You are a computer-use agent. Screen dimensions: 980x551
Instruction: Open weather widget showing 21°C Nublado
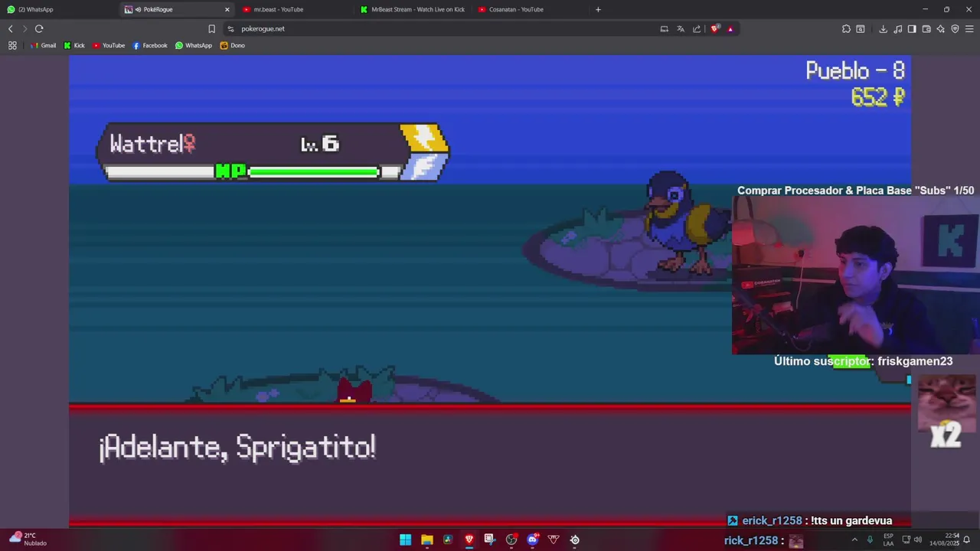pyautogui.click(x=28, y=540)
